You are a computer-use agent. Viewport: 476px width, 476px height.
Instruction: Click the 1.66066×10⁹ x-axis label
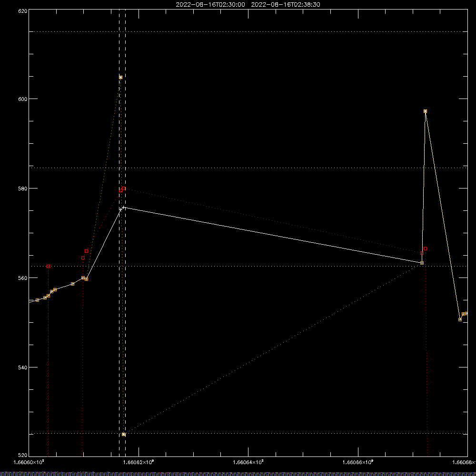click(358, 462)
